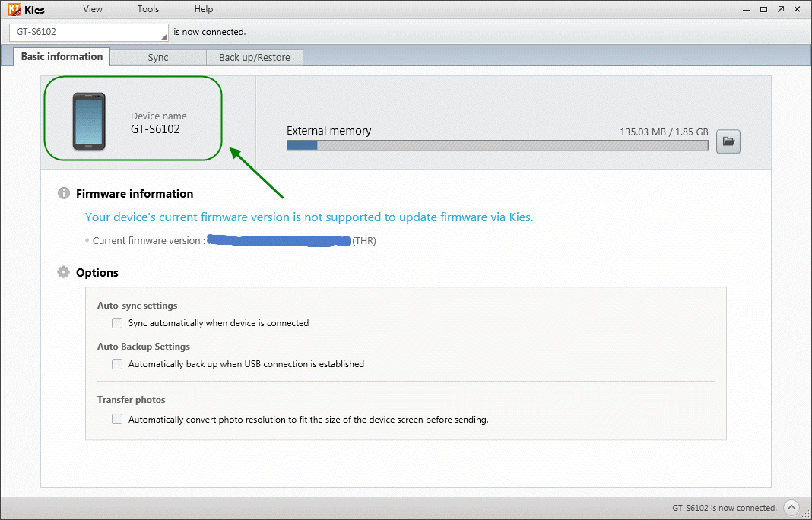Click the Options heading text

97,272
